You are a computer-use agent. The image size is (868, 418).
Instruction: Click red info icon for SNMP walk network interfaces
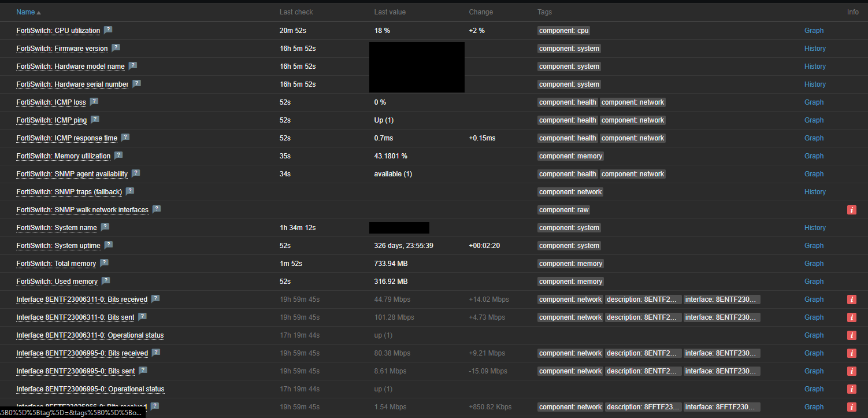(x=851, y=210)
